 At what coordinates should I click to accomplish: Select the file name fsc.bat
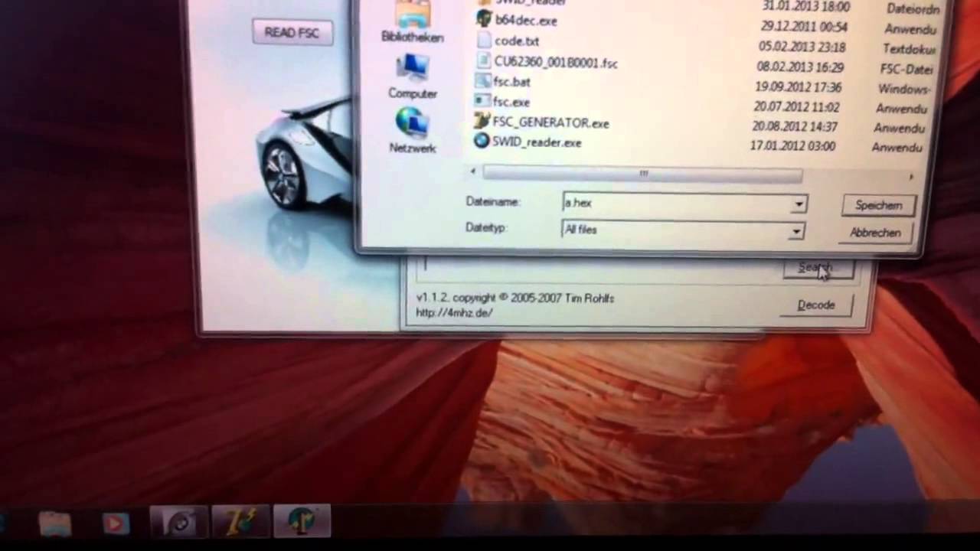point(511,82)
